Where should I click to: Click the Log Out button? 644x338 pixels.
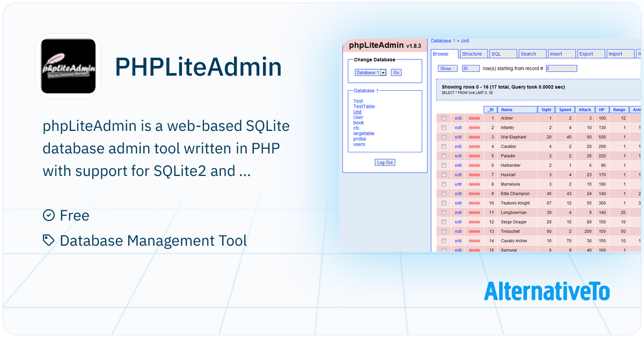385,163
